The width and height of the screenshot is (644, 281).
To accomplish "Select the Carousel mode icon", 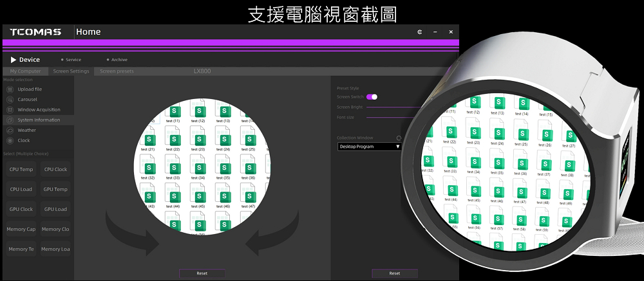I will pos(10,100).
